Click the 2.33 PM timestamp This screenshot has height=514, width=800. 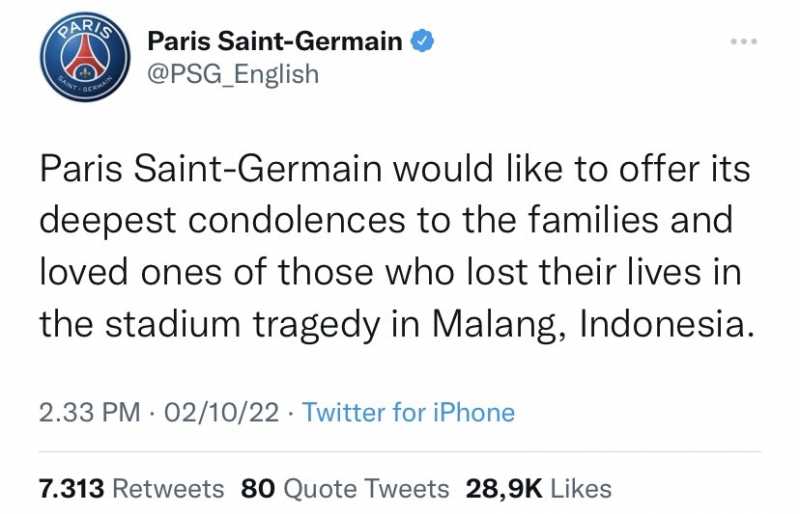pos(90,412)
